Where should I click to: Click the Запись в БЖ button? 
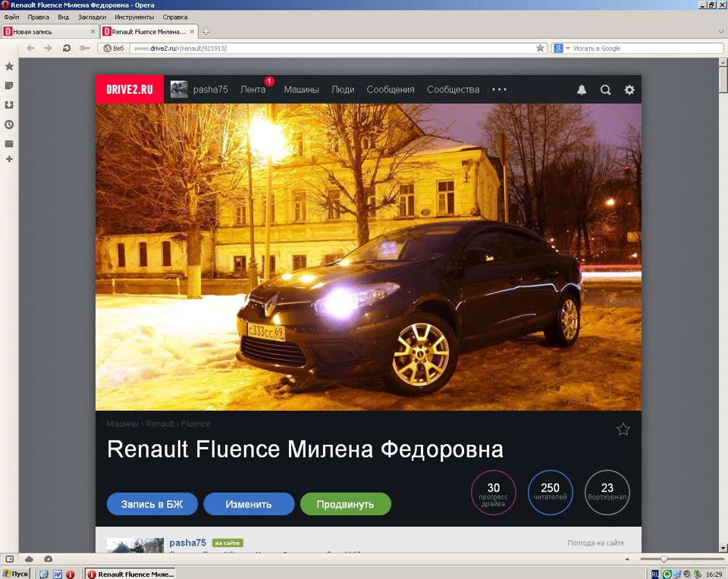tap(152, 504)
